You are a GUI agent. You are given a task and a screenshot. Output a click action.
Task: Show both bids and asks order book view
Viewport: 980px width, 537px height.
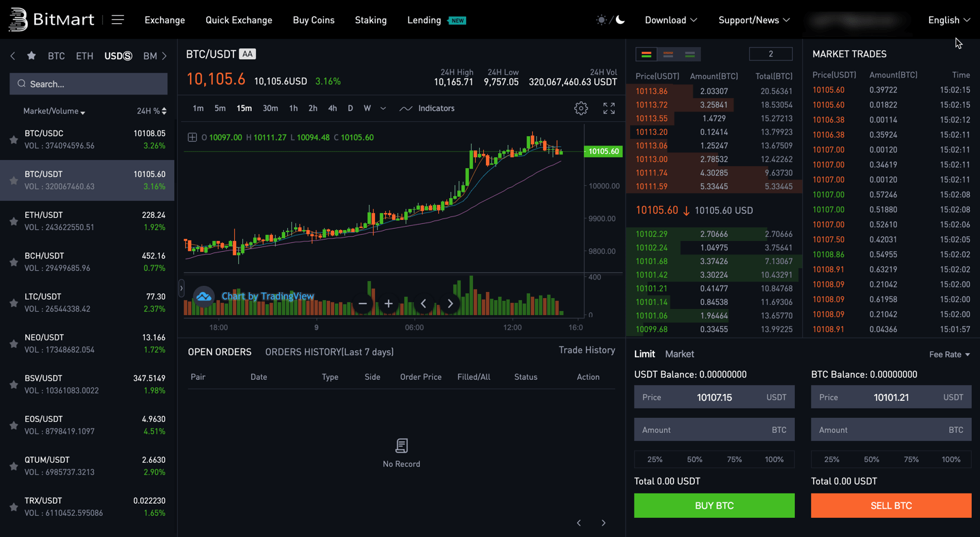647,54
